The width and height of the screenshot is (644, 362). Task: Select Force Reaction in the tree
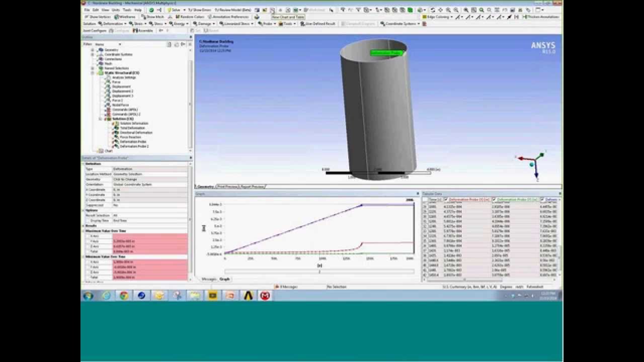(x=130, y=137)
